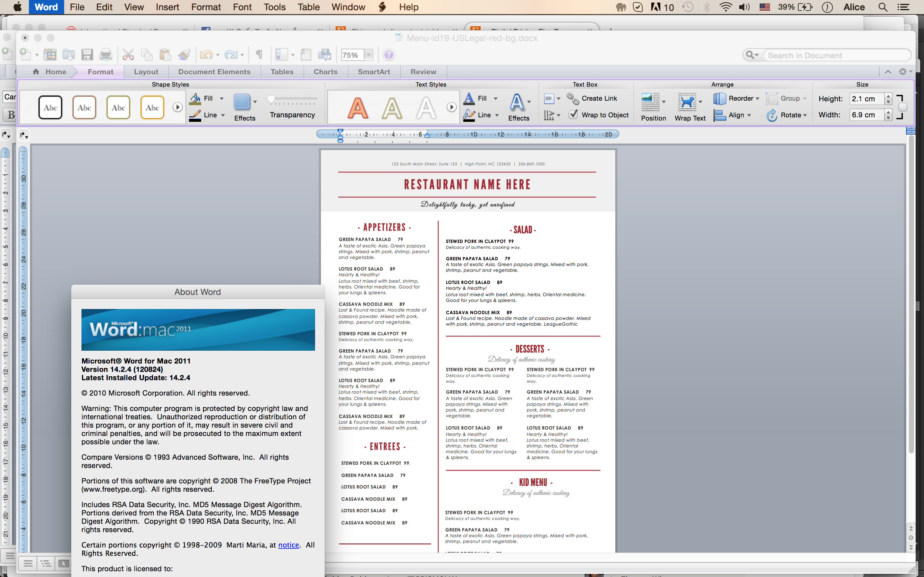924x577 pixels.
Task: Click the SmartArt ribbon tab
Action: coord(374,72)
